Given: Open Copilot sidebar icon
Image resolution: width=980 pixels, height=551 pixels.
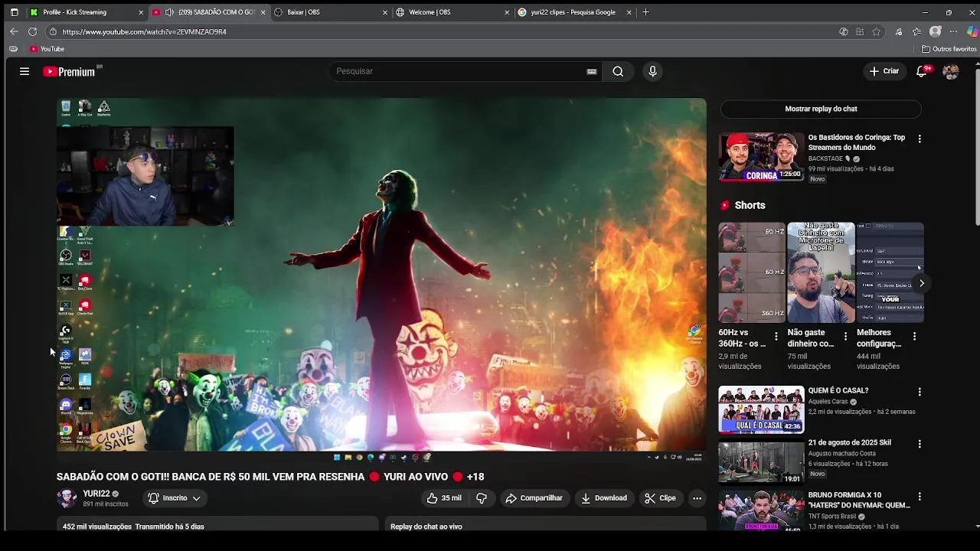Looking at the screenshot, I should [x=972, y=31].
